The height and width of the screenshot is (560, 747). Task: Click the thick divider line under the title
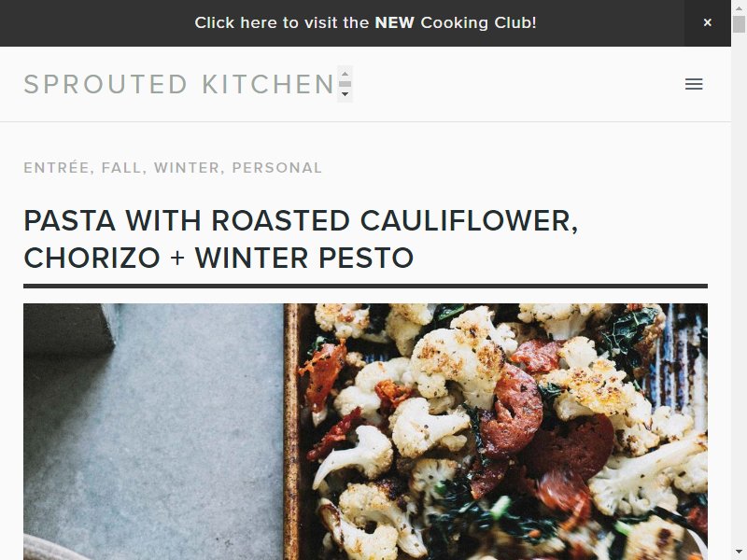point(365,287)
